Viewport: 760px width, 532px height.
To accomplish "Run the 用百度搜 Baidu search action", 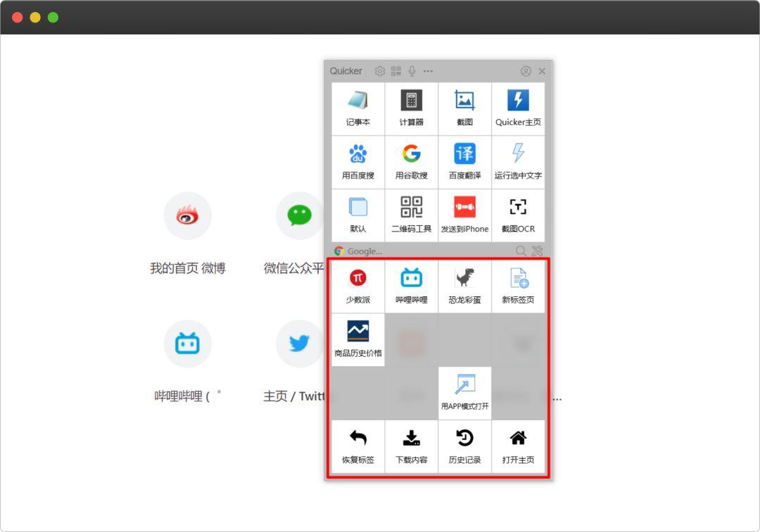I will tap(358, 163).
